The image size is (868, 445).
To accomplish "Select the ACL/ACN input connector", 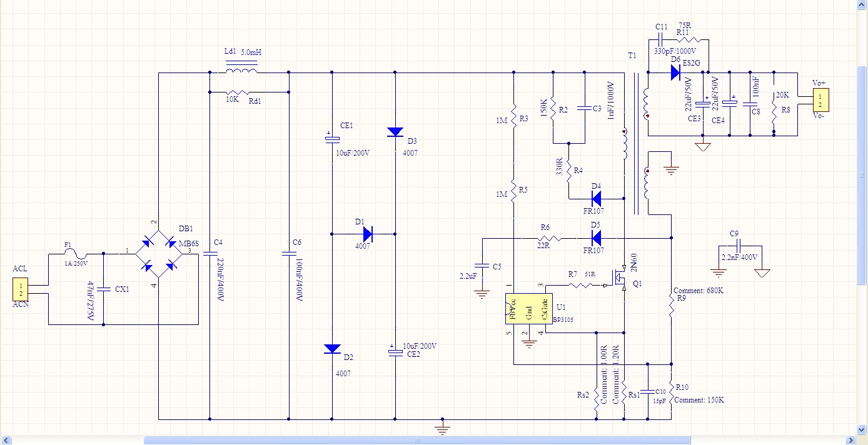I will [x=21, y=288].
